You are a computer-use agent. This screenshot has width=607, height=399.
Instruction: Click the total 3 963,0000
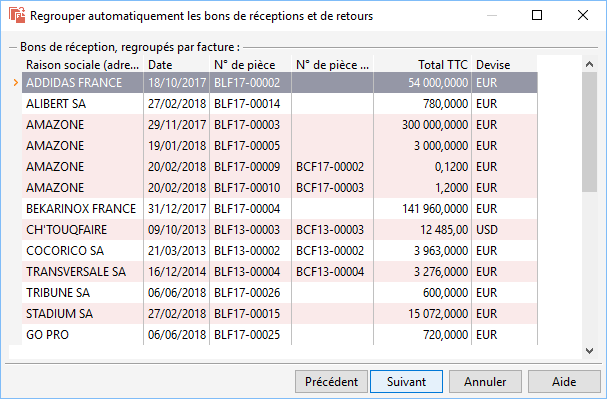(x=441, y=250)
